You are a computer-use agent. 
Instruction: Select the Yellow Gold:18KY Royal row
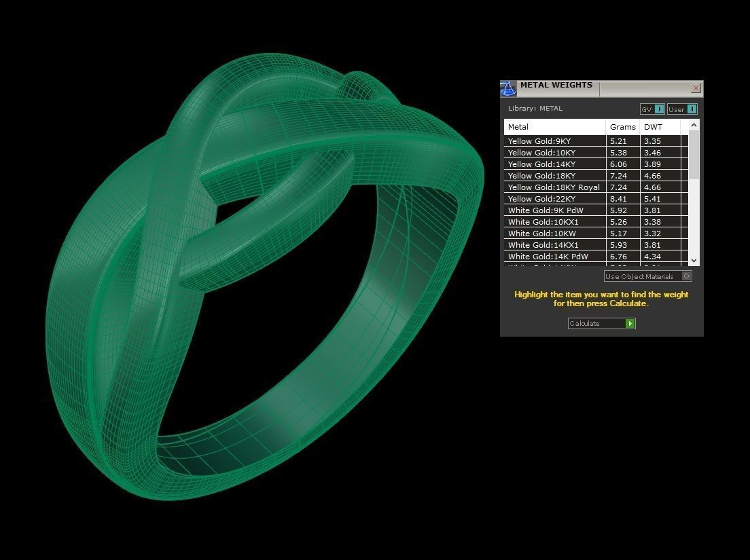[596, 187]
